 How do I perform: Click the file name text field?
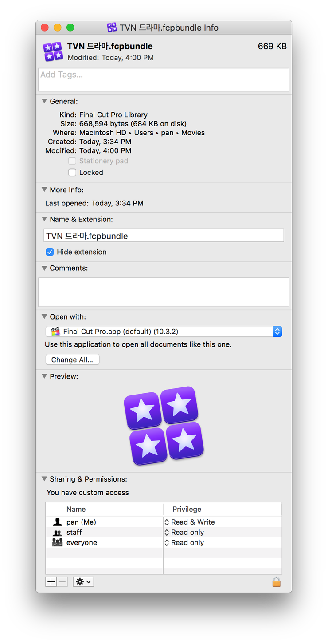pyautogui.click(x=164, y=236)
